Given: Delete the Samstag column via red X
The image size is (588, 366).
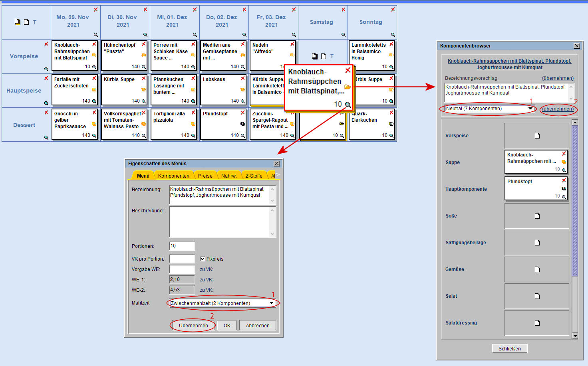Looking at the screenshot, I should (344, 10).
